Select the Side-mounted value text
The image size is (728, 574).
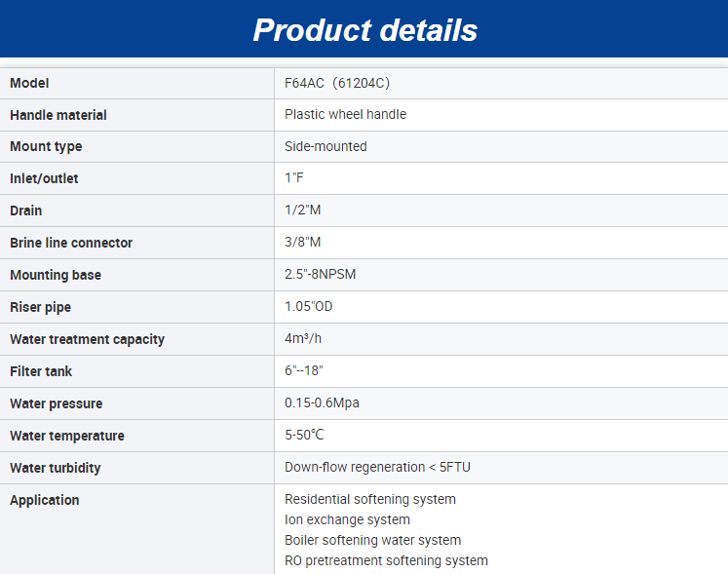(x=326, y=147)
